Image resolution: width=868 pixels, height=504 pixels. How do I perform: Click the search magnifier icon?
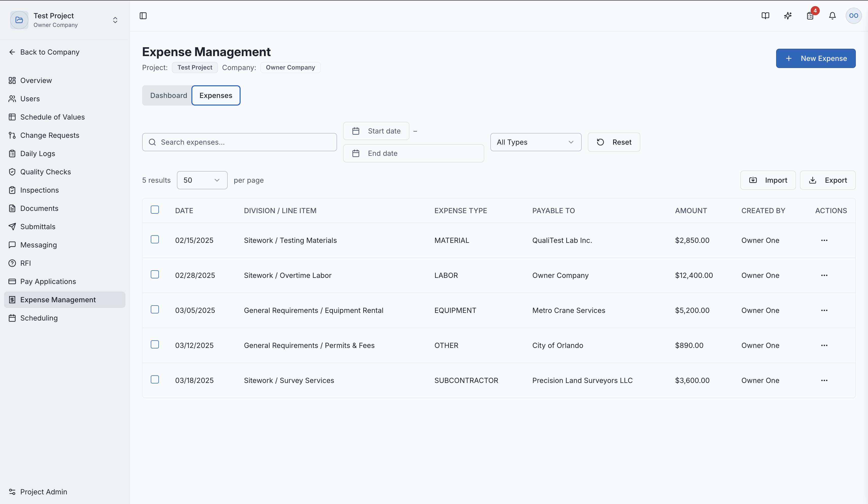tap(152, 142)
